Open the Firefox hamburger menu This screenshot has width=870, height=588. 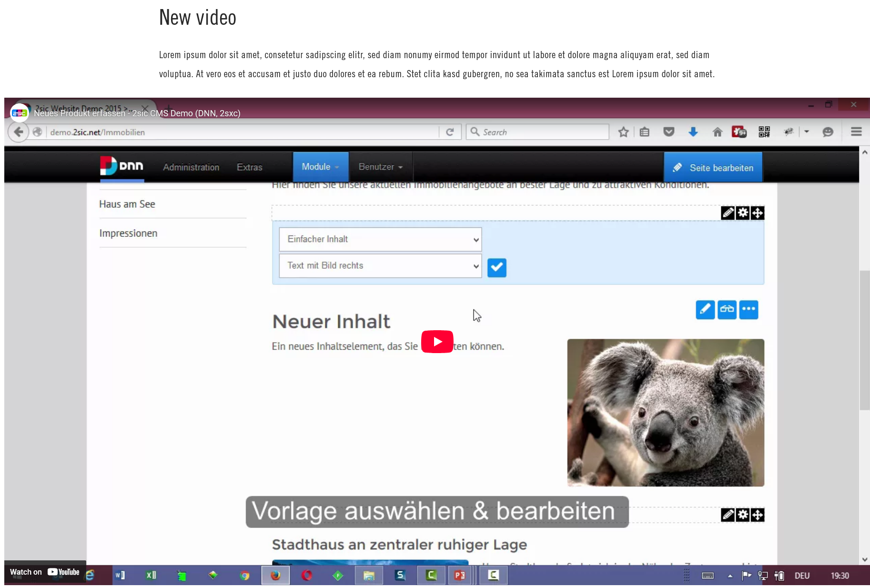pyautogui.click(x=856, y=132)
